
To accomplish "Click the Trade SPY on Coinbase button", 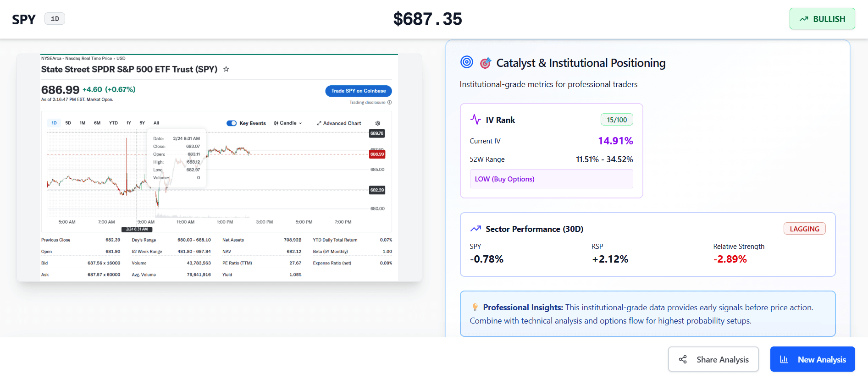I will [x=358, y=91].
